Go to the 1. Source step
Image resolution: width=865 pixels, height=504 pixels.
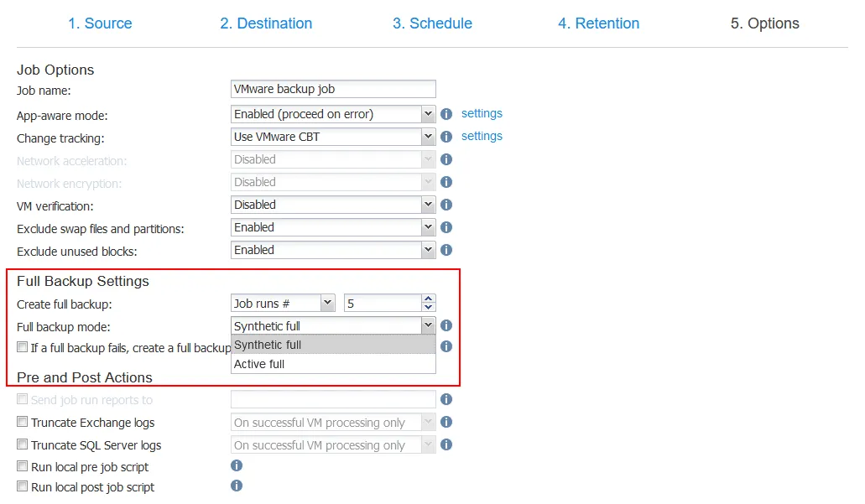[100, 23]
